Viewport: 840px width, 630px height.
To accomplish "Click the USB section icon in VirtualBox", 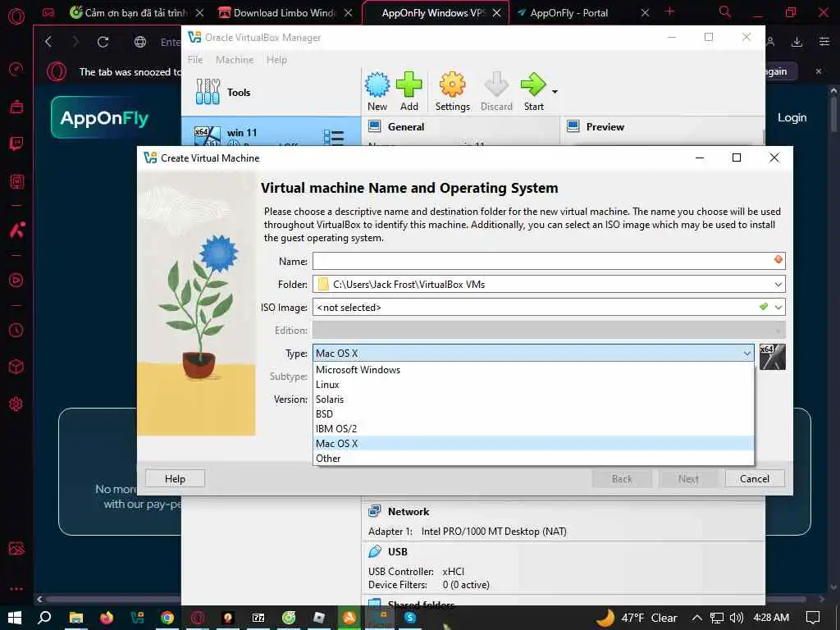I will click(374, 551).
